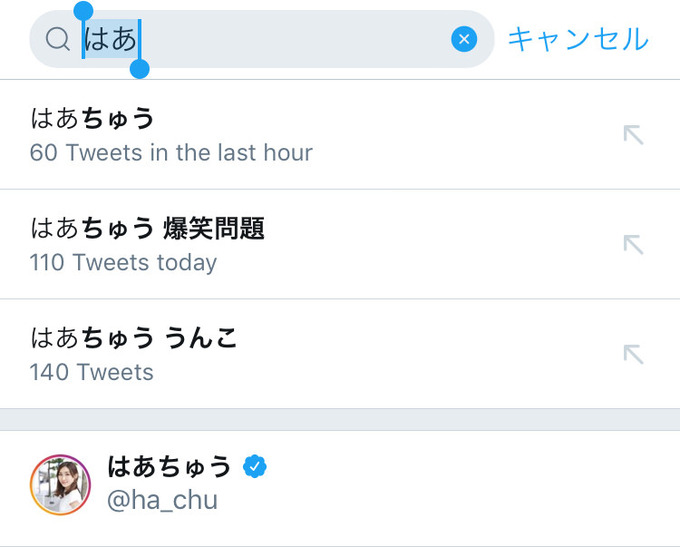Screen dimensions: 680x547
Task: Tap the lower text selection handle
Action: tap(140, 68)
